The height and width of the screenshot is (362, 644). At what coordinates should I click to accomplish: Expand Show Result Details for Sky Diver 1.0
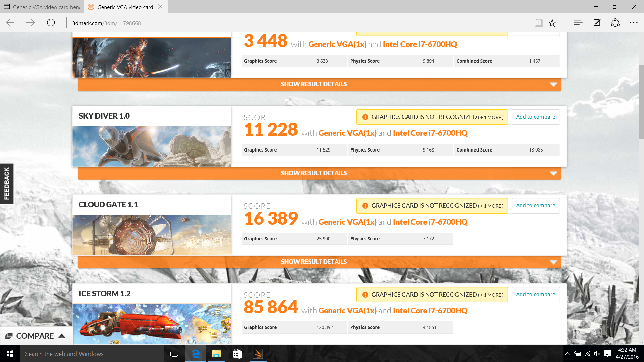[319, 173]
